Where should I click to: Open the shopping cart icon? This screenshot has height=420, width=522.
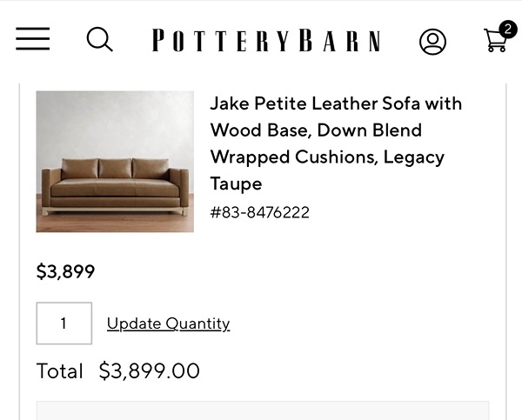pos(495,42)
